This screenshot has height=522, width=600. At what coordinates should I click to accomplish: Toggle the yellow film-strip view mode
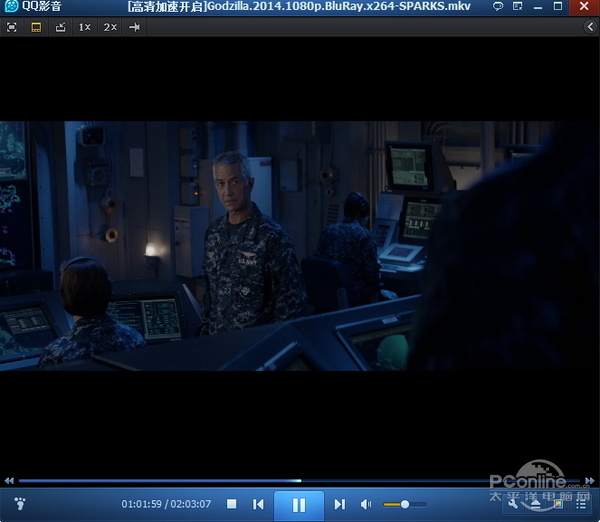pyautogui.click(x=36, y=27)
